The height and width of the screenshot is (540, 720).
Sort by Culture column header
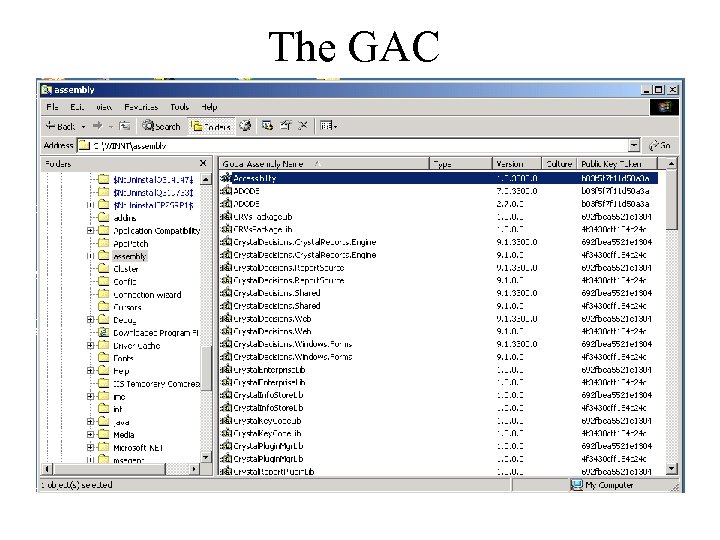point(559,164)
